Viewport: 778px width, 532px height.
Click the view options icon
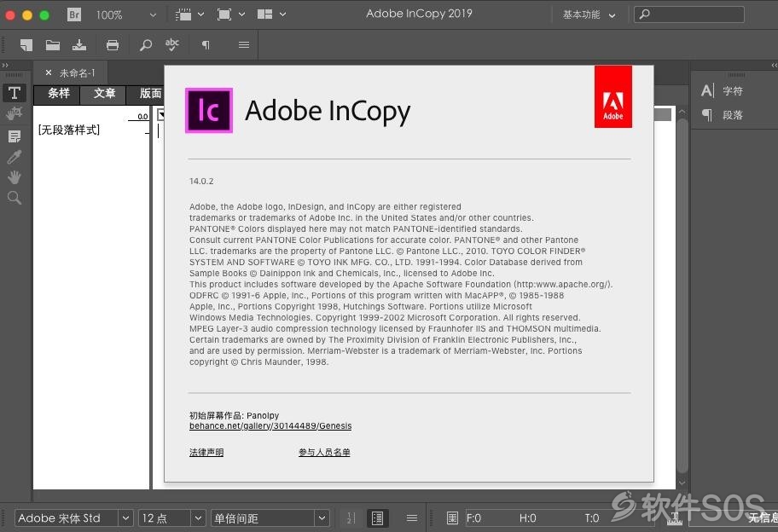(183, 14)
